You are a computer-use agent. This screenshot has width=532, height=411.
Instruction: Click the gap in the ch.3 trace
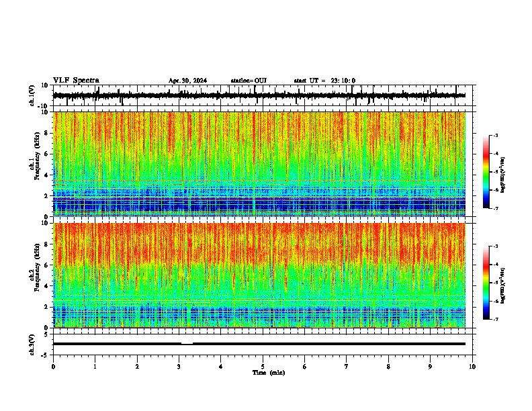(x=187, y=344)
